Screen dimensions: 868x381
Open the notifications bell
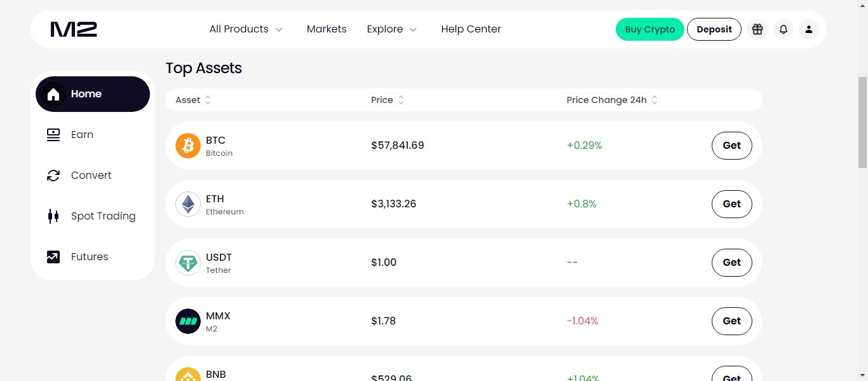(x=783, y=29)
